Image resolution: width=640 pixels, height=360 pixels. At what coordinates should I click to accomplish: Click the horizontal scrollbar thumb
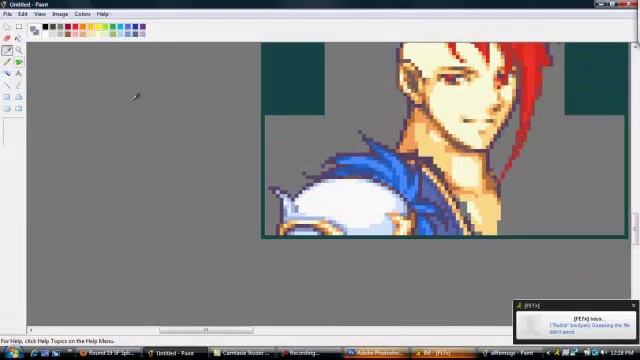tap(206, 330)
